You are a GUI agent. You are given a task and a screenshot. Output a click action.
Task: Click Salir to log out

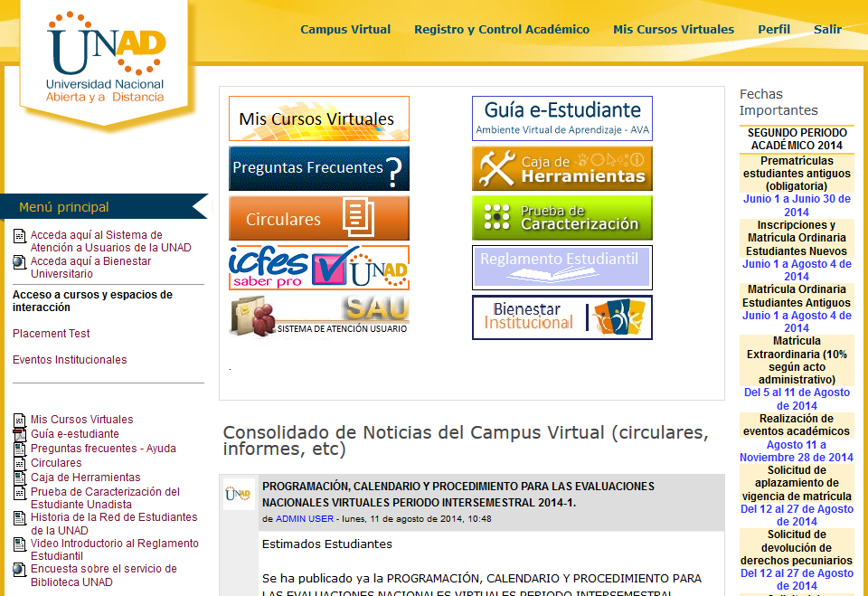pos(827,30)
